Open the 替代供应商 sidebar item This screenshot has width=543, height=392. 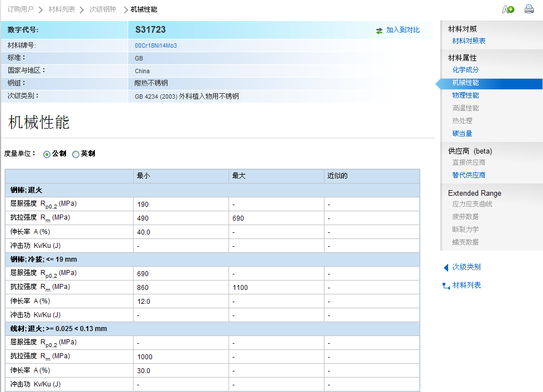coord(469,175)
